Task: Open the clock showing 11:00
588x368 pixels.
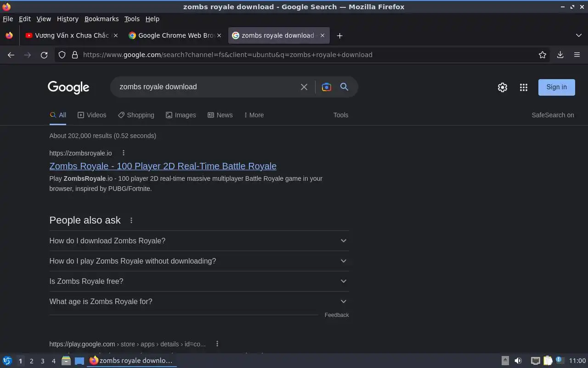Action: [x=577, y=361]
